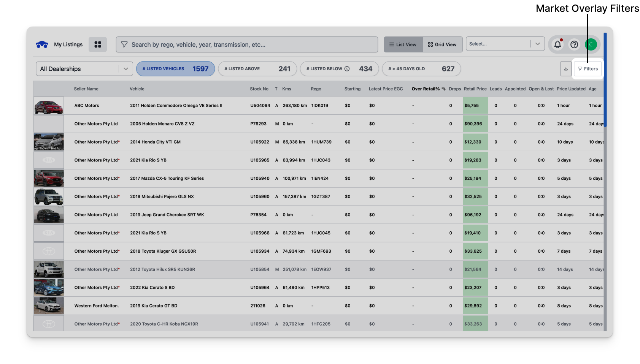
Task: Click the blue car logo icon
Action: click(x=42, y=44)
